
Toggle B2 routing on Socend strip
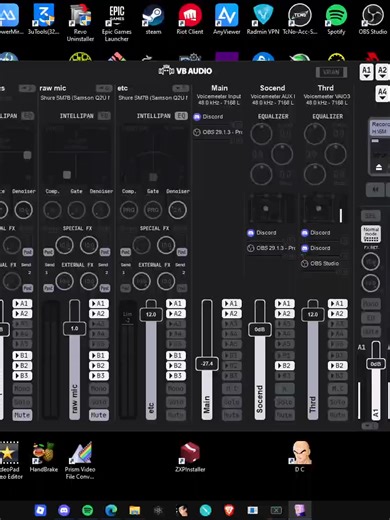tap(284, 366)
